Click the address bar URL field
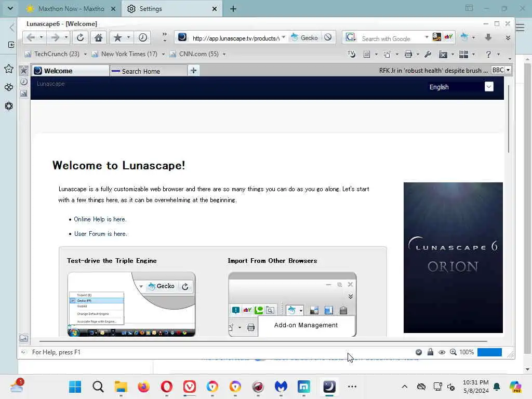 tap(236, 38)
